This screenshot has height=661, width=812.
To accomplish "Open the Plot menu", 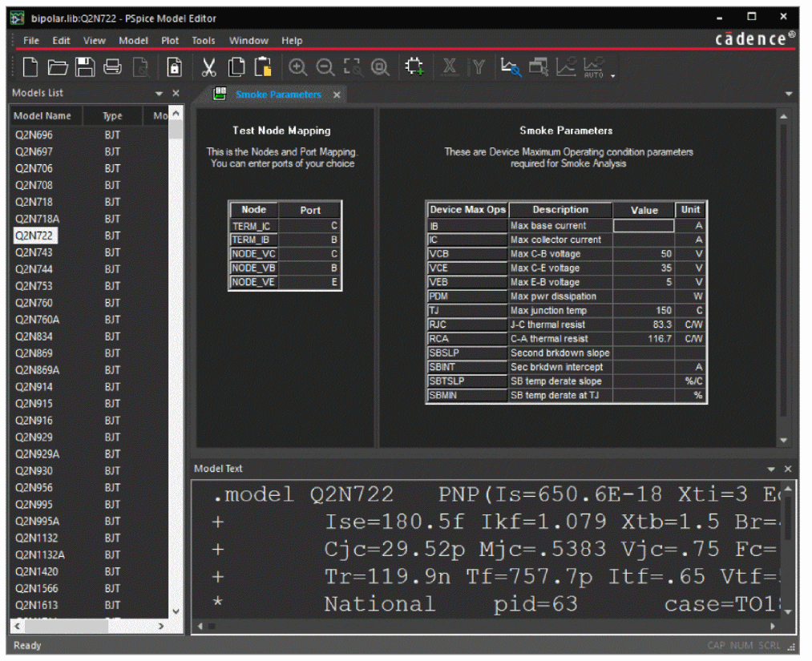I will coord(170,40).
